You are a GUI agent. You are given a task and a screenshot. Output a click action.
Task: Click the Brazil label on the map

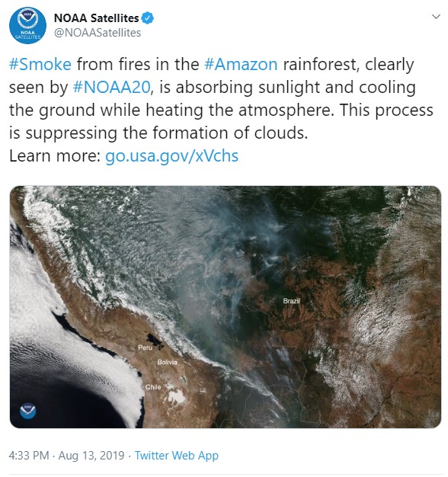[291, 301]
